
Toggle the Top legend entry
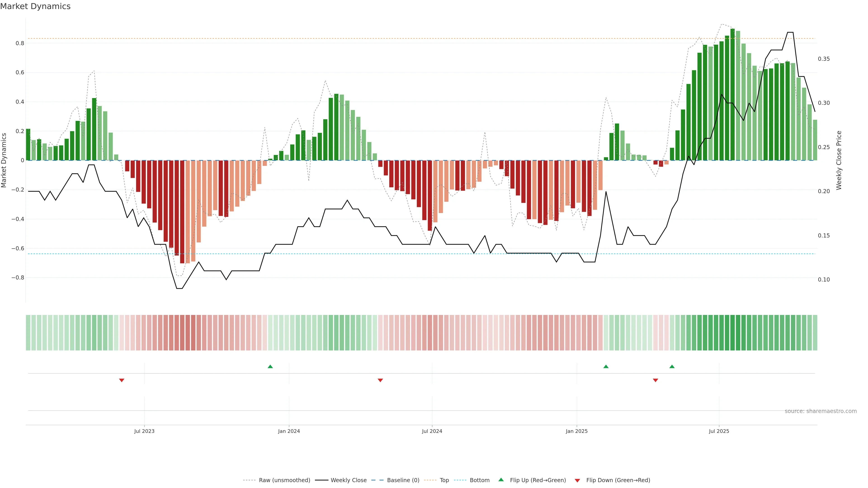(444, 480)
